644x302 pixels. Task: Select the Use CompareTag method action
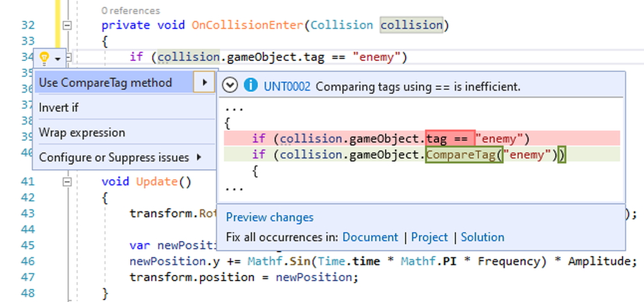(x=105, y=82)
